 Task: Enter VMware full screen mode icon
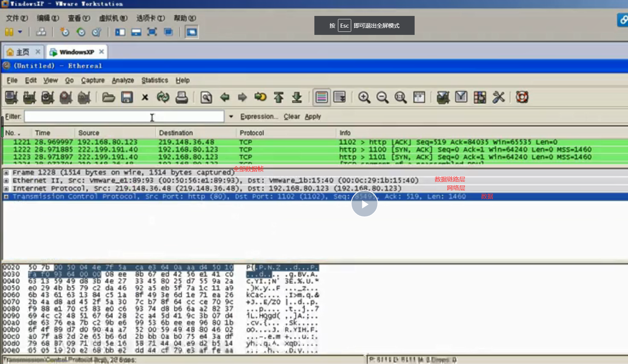coord(152,32)
